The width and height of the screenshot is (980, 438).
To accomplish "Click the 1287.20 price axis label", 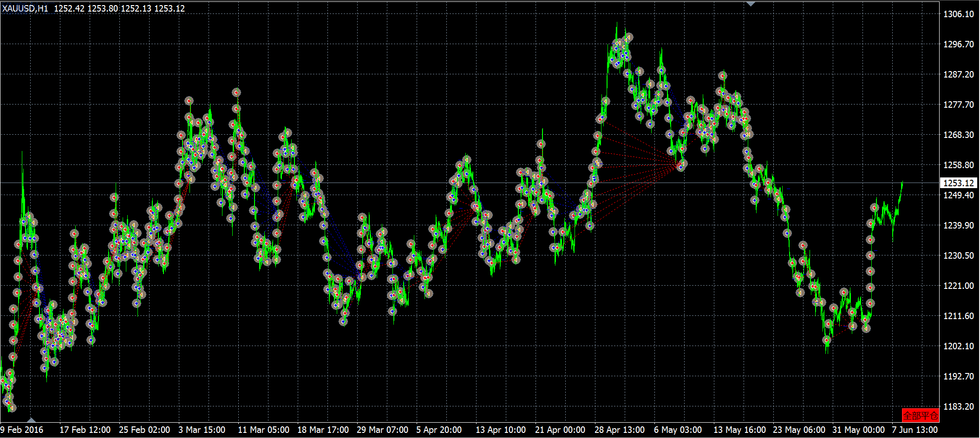I will (x=959, y=74).
